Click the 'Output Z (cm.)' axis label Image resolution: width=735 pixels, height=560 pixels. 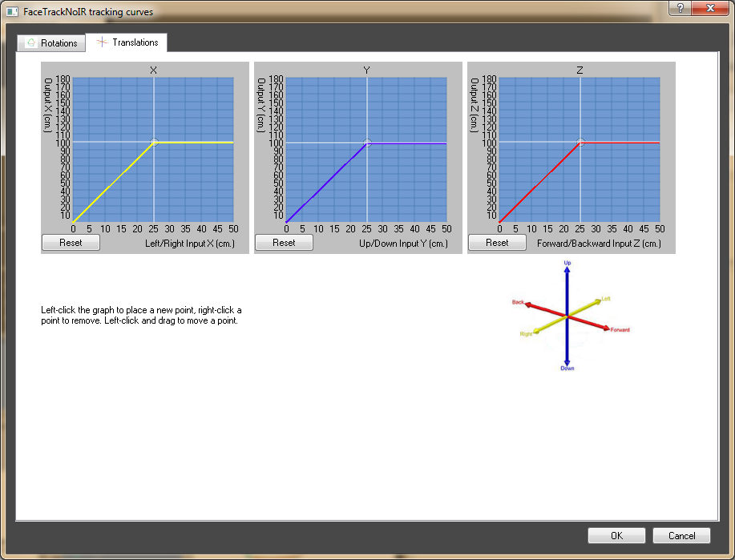click(x=475, y=105)
